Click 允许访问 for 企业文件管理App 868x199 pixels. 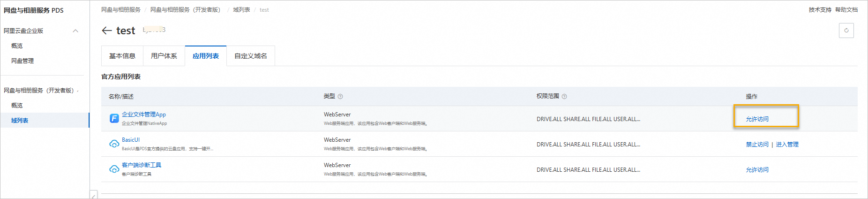(757, 119)
